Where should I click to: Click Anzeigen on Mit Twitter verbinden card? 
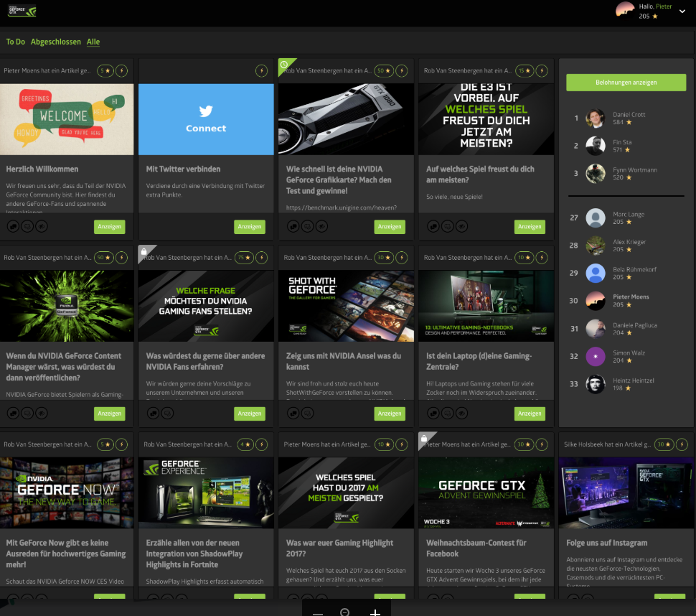pos(249,226)
